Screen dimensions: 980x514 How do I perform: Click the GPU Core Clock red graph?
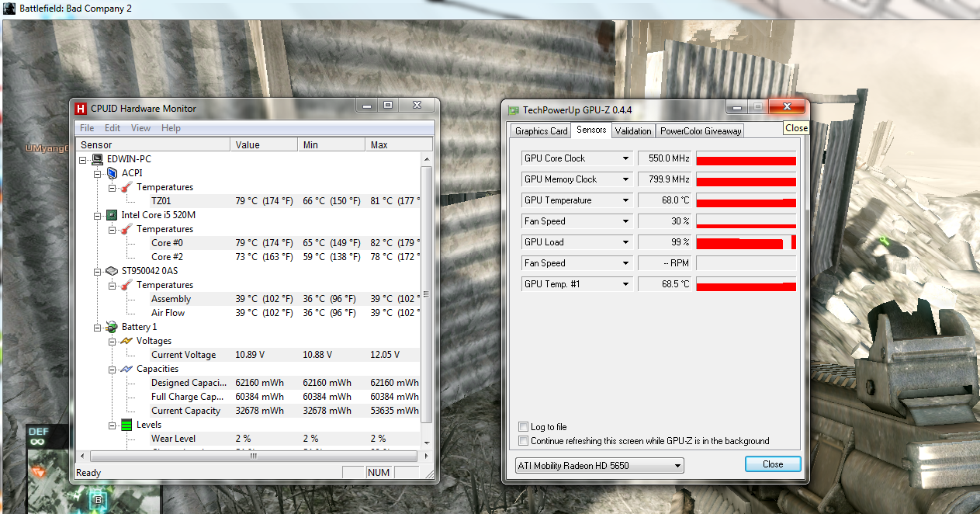[x=746, y=158]
